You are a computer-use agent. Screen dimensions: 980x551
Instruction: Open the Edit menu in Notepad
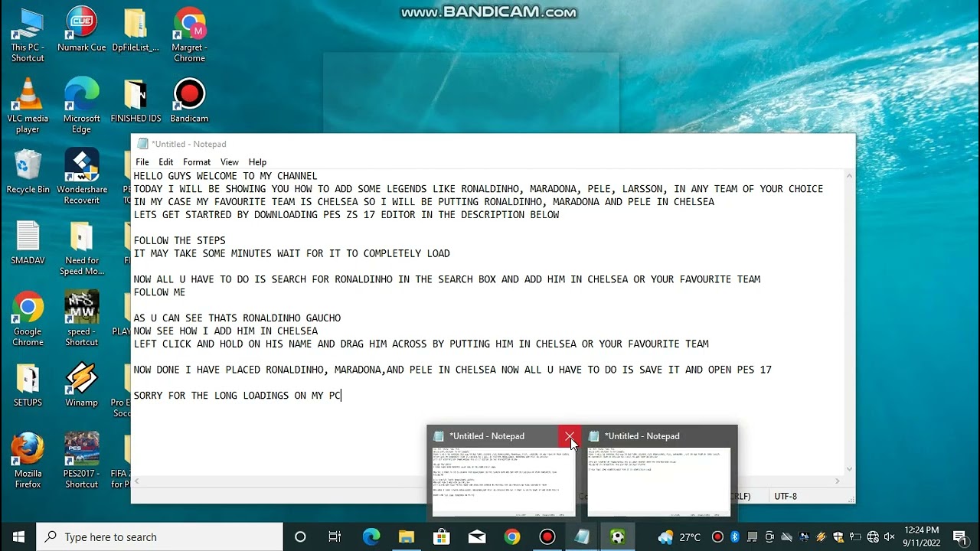[166, 162]
